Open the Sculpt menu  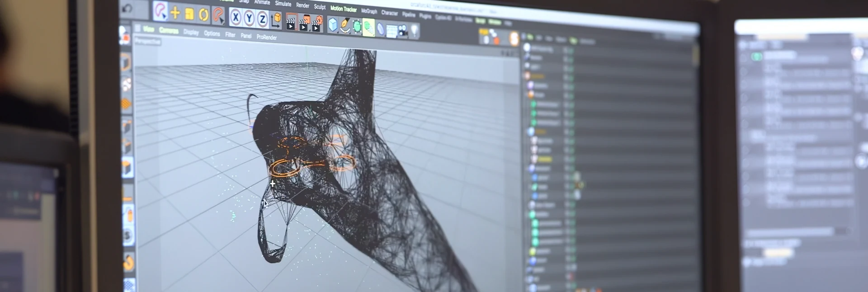[320, 7]
